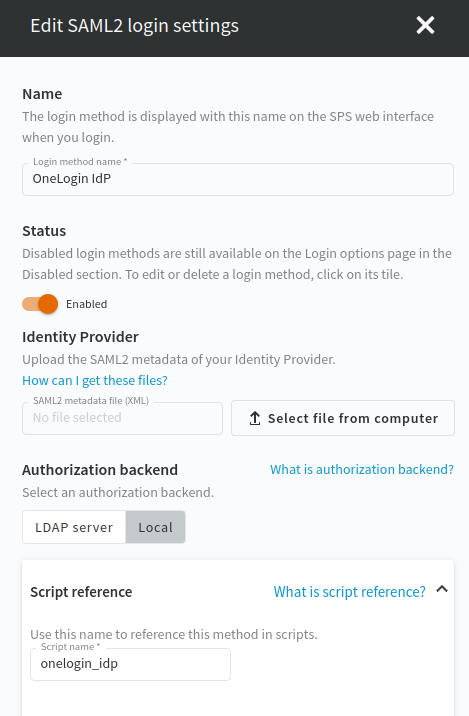The height and width of the screenshot is (716, 469).
Task: Focus the OneLogin IdP name field
Action: (x=238, y=179)
